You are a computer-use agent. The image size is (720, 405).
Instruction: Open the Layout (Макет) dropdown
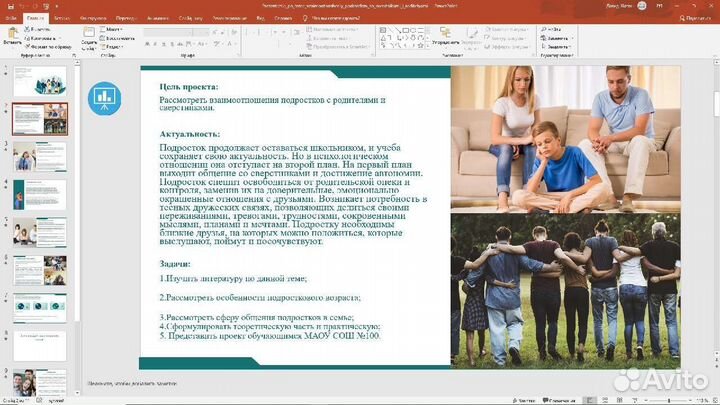(x=112, y=29)
